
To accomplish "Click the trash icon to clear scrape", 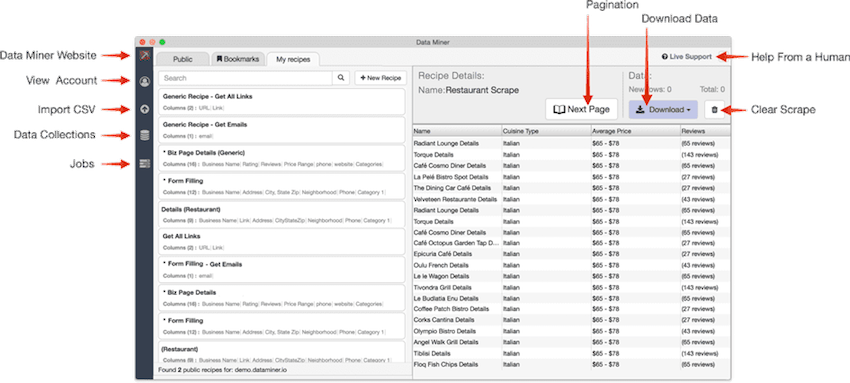I will (x=714, y=109).
